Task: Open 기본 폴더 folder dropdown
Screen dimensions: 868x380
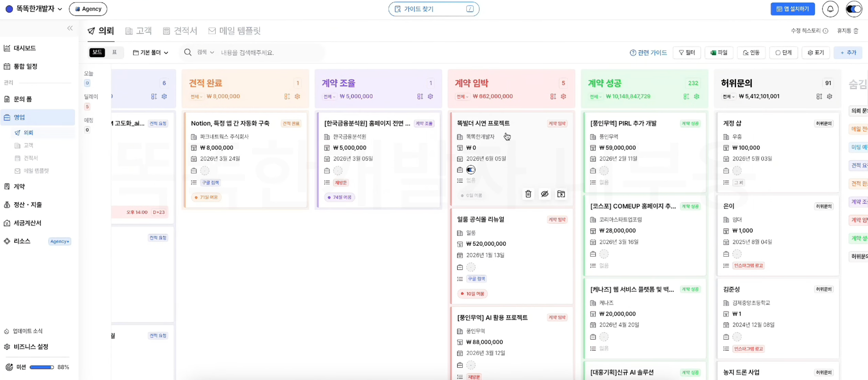Action: [151, 53]
